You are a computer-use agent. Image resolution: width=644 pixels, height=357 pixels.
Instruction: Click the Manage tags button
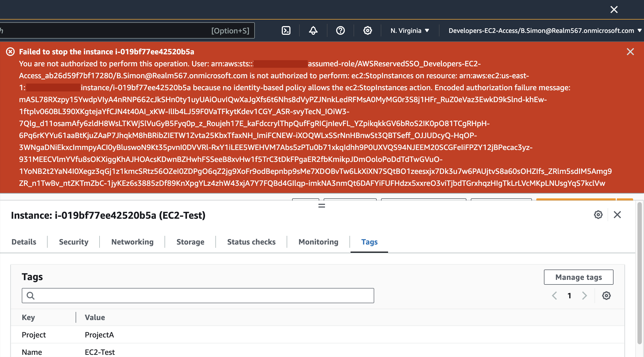[x=578, y=277]
